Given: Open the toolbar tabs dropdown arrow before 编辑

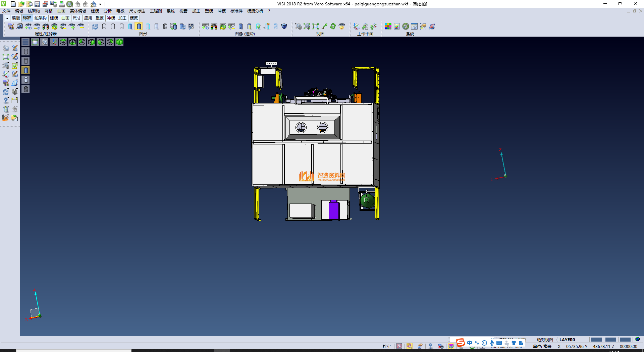Looking at the screenshot, I should point(7,18).
